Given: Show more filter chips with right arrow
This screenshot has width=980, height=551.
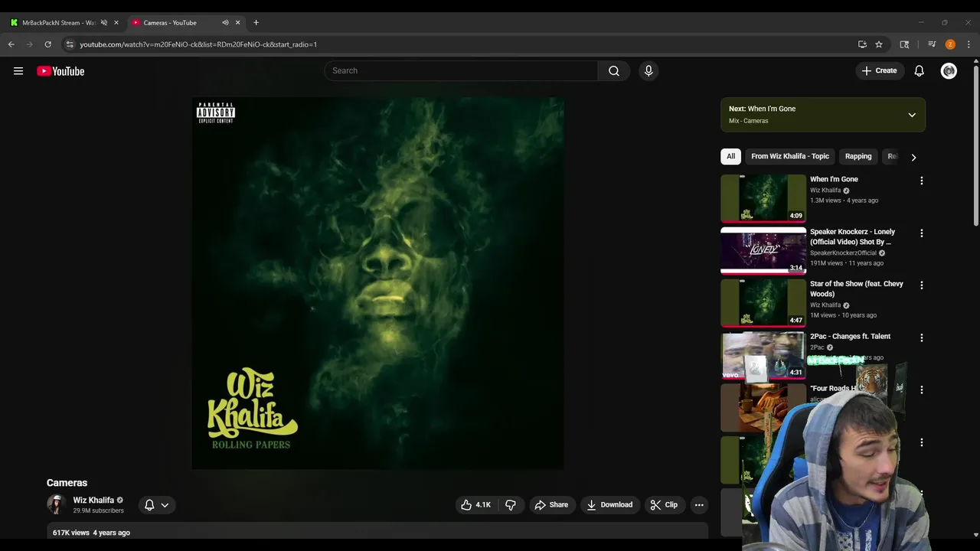Looking at the screenshot, I should (x=913, y=157).
